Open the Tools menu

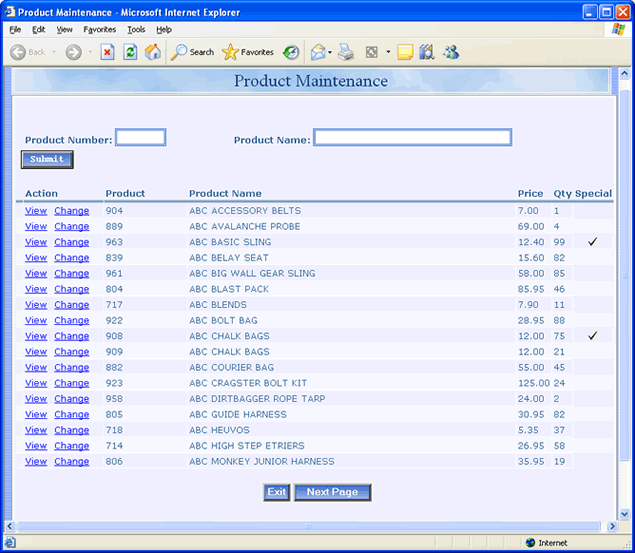(x=136, y=30)
